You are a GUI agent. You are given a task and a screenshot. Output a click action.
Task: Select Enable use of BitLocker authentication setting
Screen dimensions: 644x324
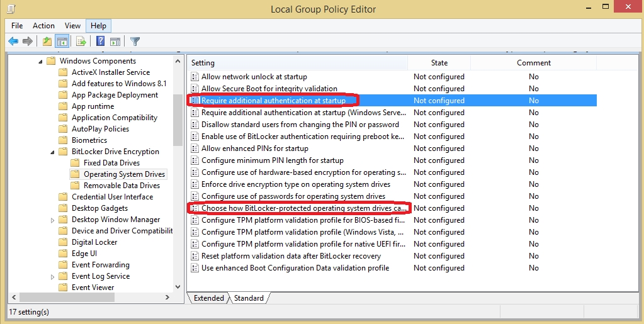click(303, 137)
